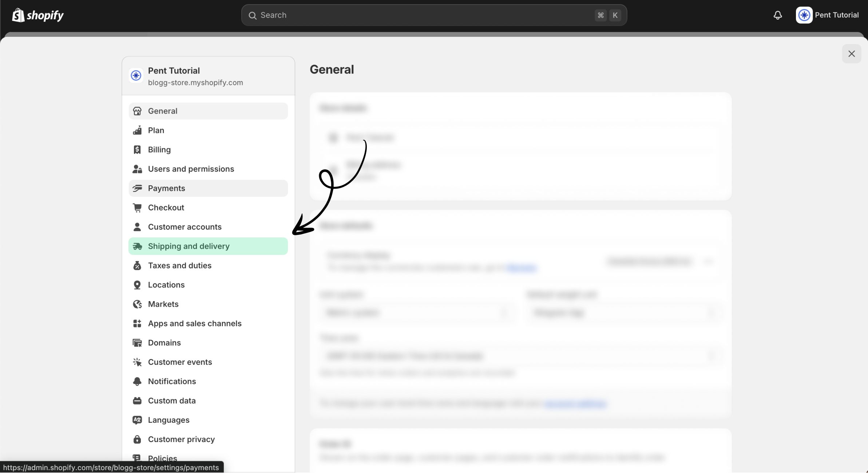868x473 pixels.
Task: Open Taxes and duties
Action: 208,265
